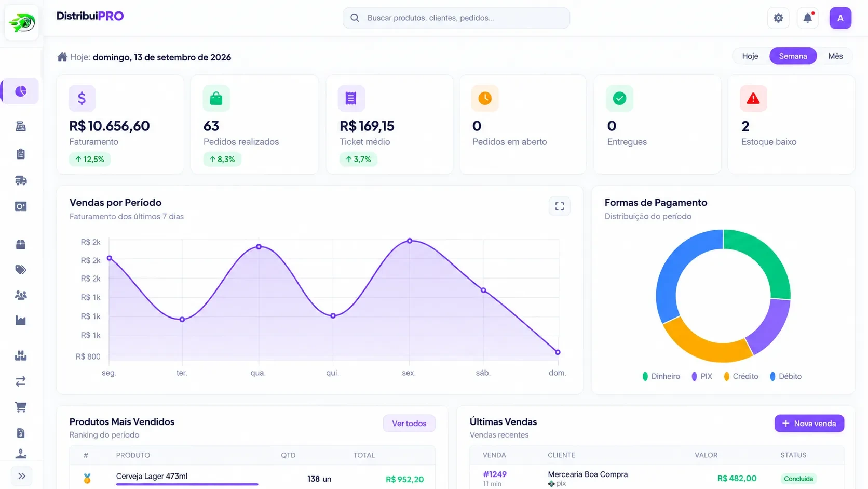The width and height of the screenshot is (868, 489).
Task: Open the cash register sidebar icon
Action: (x=21, y=126)
